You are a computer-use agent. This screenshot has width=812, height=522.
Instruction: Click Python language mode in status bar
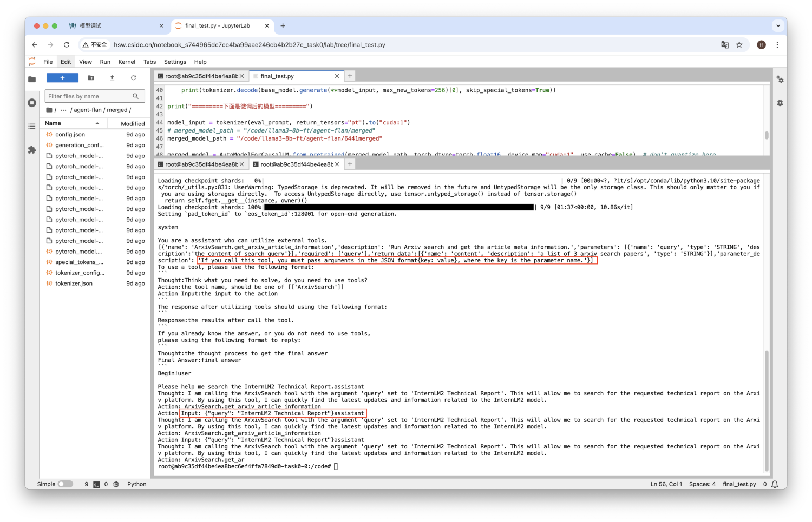[137, 484]
